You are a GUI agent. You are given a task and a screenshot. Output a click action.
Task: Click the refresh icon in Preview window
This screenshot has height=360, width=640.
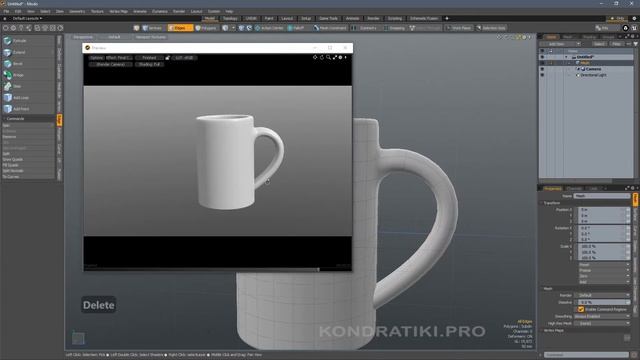pos(322,58)
